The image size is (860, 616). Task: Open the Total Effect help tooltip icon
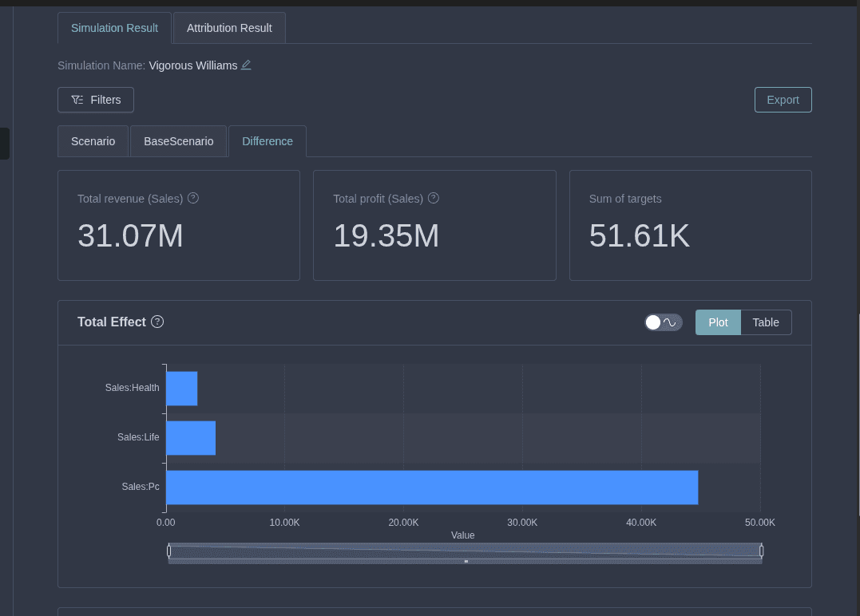[157, 322]
